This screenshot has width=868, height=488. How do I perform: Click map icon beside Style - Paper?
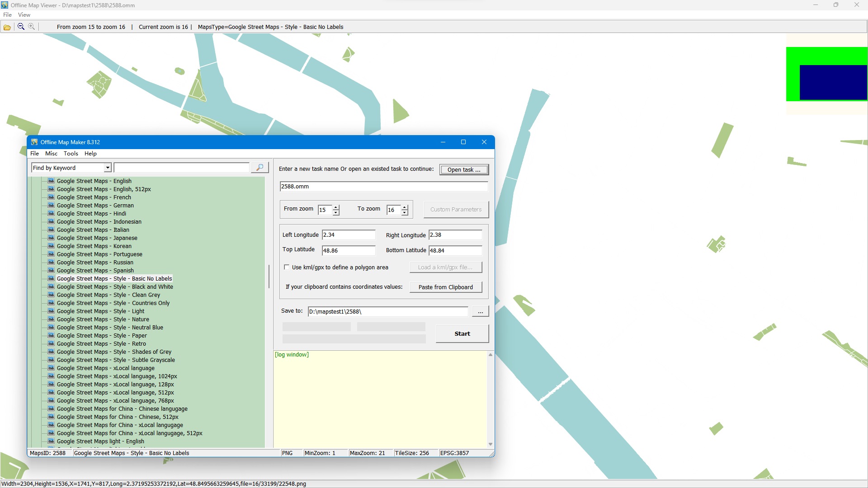[51, 335]
